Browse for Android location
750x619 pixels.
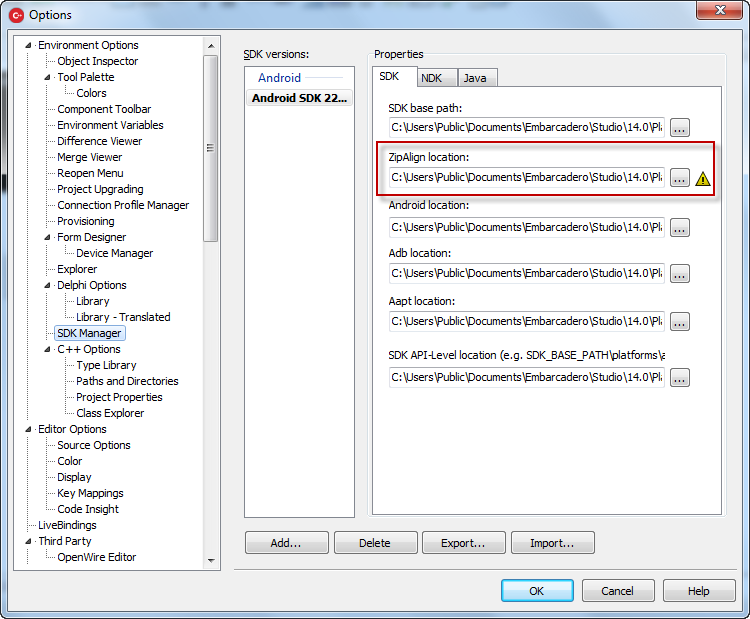point(679,227)
